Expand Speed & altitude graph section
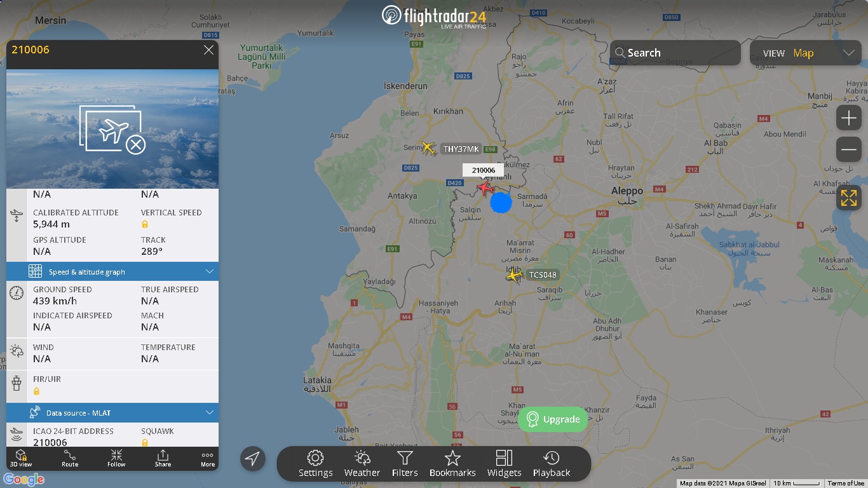Screen dimensions: 868x488 coord(112,271)
